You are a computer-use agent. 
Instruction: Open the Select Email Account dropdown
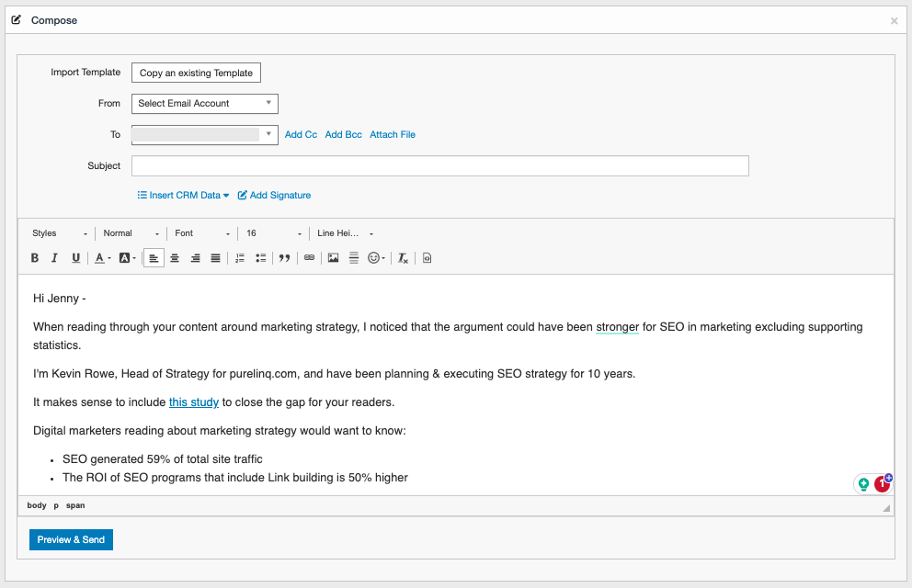(x=204, y=103)
